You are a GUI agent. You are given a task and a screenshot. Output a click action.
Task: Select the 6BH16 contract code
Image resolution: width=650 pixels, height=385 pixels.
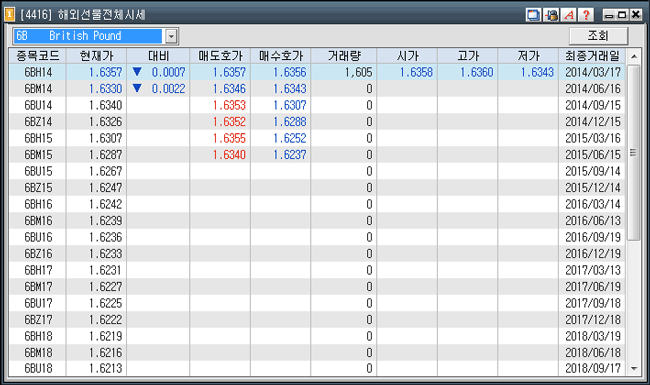pyautogui.click(x=38, y=204)
